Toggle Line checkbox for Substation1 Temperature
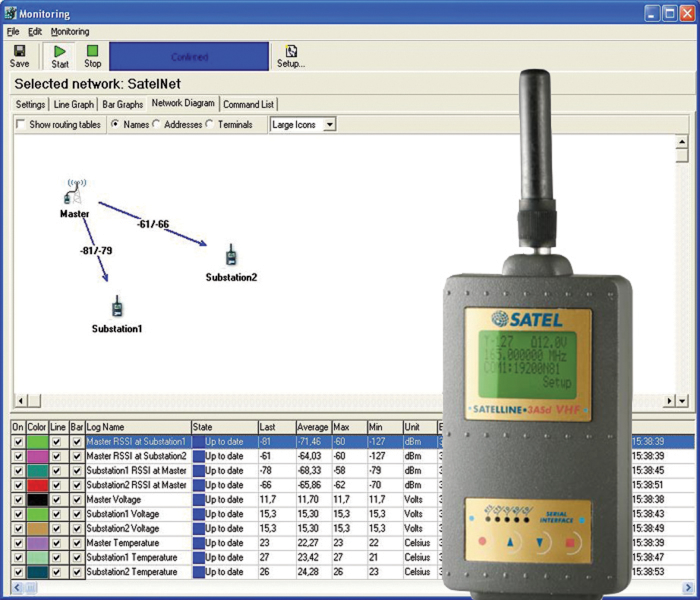The height and width of the screenshot is (600, 700). click(x=56, y=557)
